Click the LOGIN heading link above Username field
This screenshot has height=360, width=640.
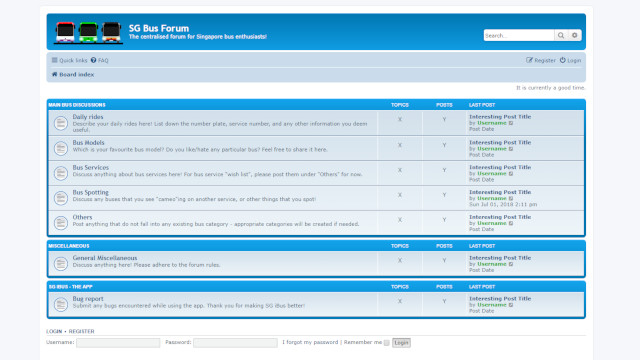54,331
